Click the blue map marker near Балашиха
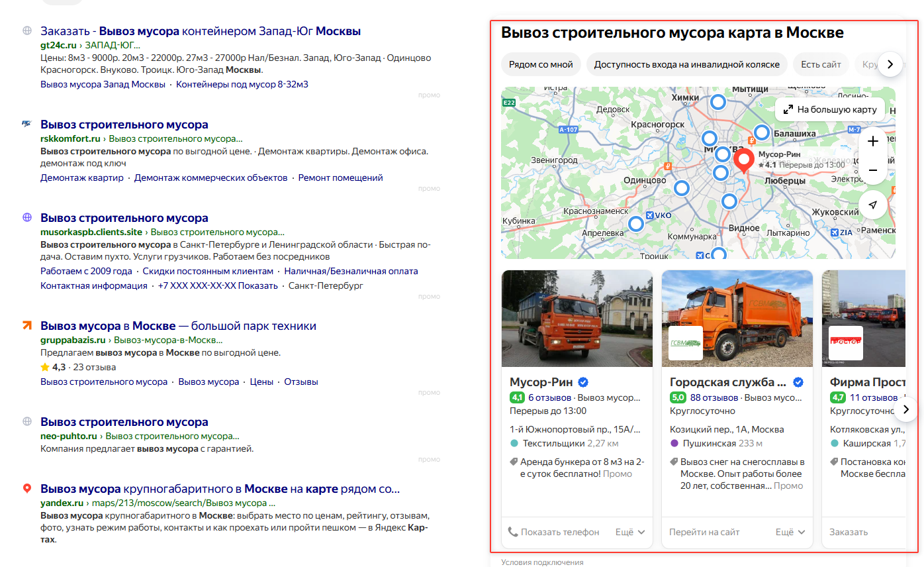Image resolution: width=924 pixels, height=567 pixels. [762, 132]
